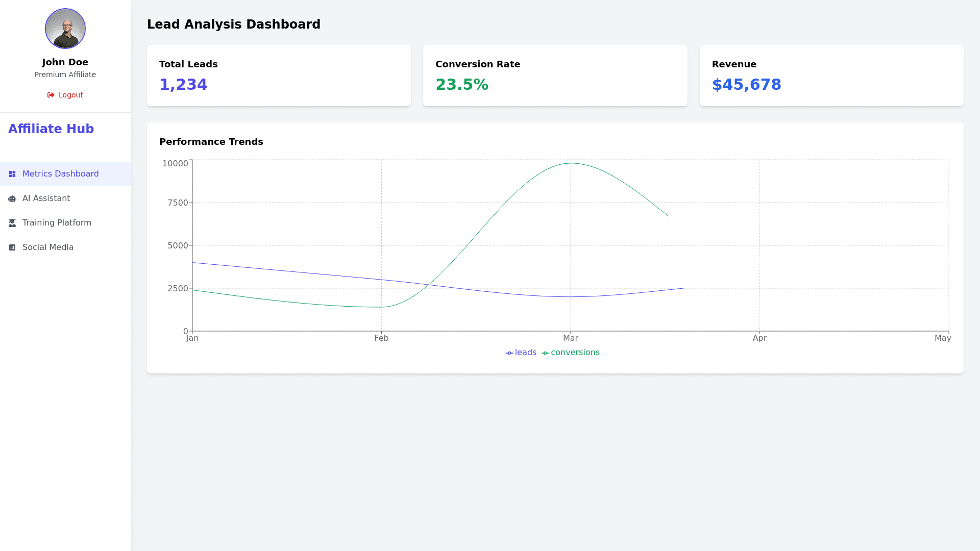Viewport: 980px width, 551px height.
Task: Toggle the conversions series in legend
Action: pos(575,353)
